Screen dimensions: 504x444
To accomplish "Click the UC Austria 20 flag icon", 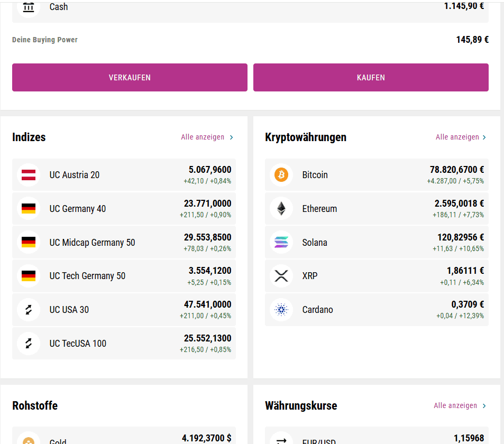I will pyautogui.click(x=29, y=175).
